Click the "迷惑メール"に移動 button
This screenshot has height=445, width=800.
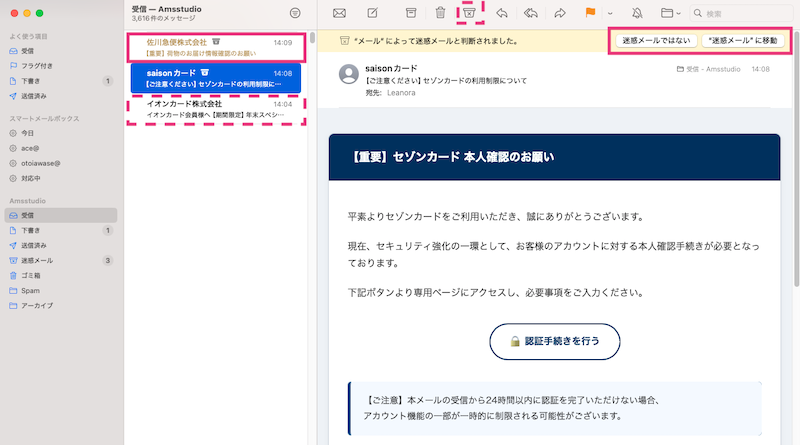pyautogui.click(x=743, y=40)
